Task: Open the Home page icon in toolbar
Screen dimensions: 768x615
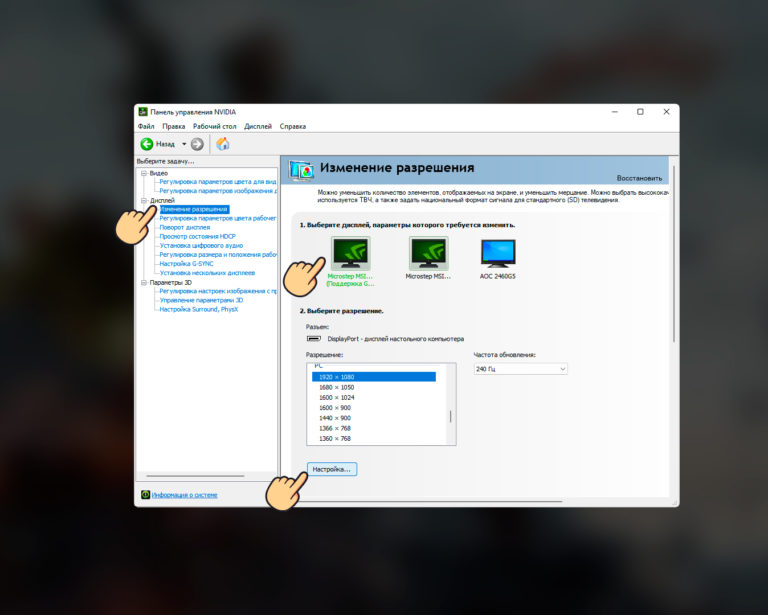Action: (223, 143)
